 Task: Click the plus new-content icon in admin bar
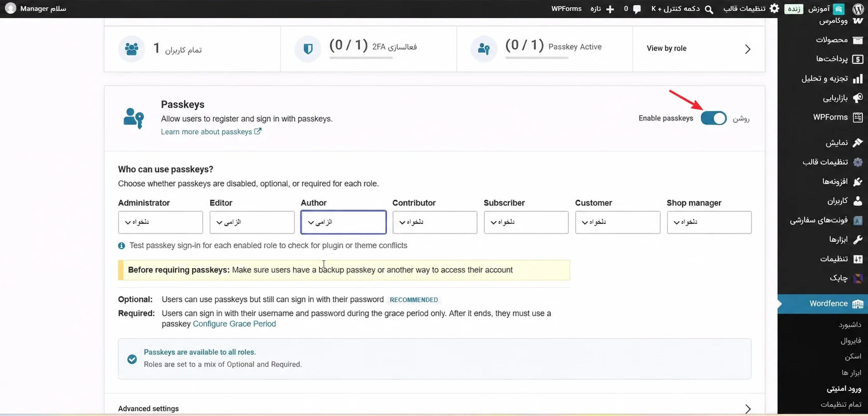point(610,9)
